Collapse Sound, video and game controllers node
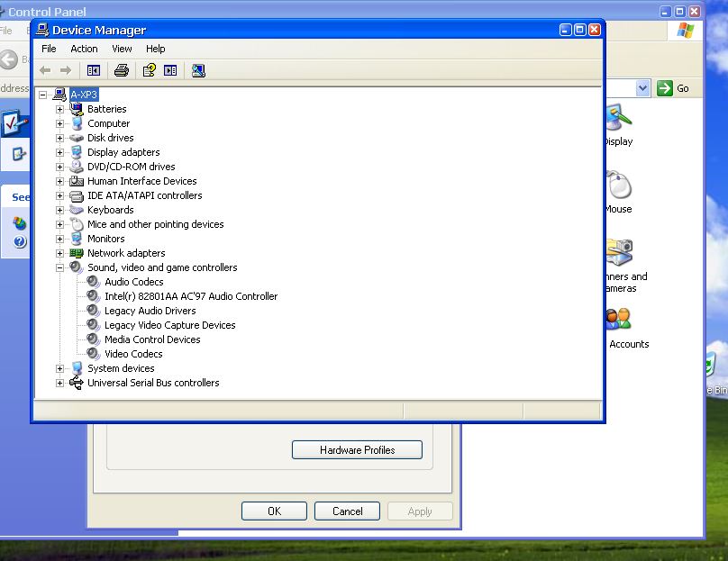Image resolution: width=728 pixels, height=561 pixels. click(x=59, y=267)
